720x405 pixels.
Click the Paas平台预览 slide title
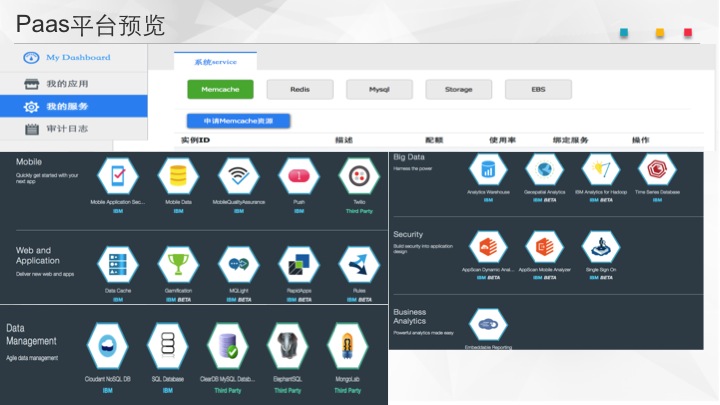pos(90,24)
